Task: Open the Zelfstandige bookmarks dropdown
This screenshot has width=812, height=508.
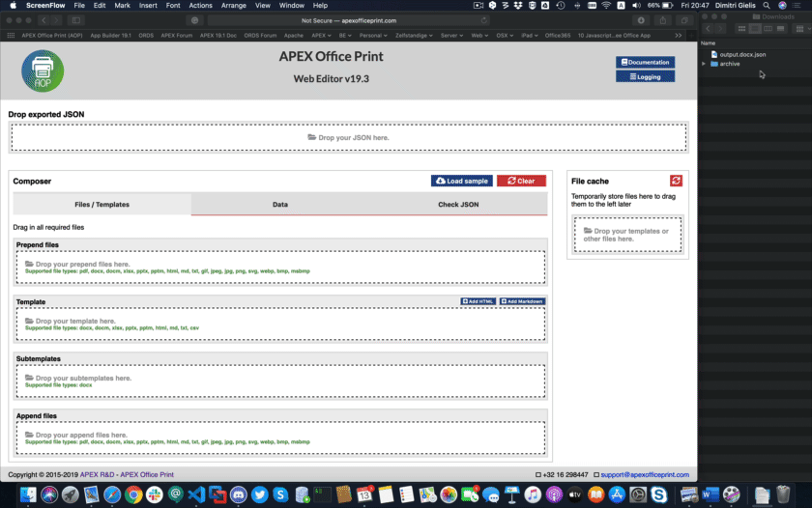Action: 414,35
